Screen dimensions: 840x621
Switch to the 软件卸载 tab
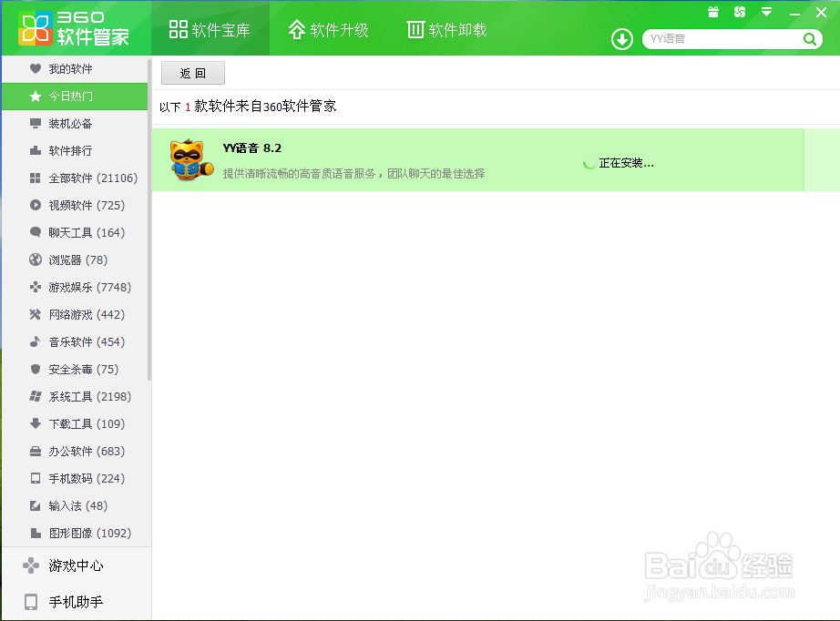coord(446,29)
